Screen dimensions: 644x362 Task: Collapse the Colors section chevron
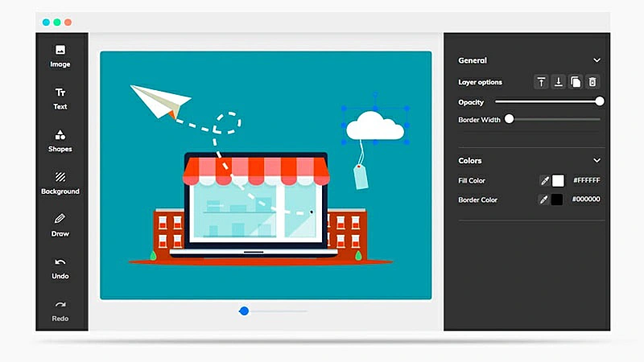tap(597, 161)
